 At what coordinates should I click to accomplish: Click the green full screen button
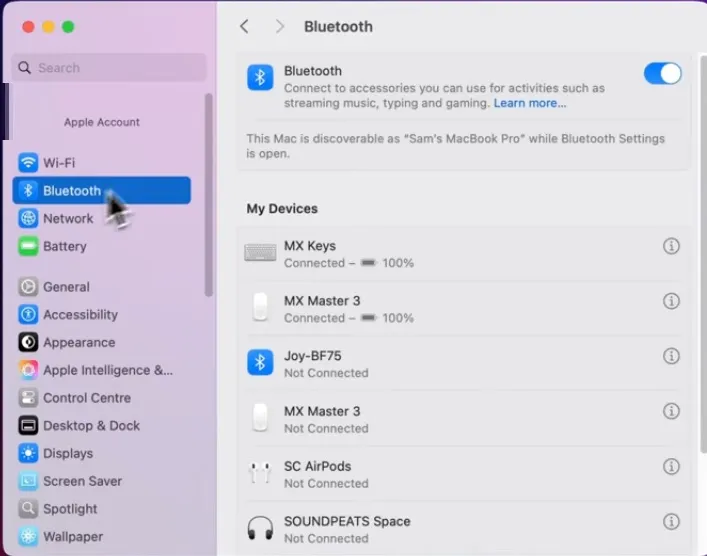[x=68, y=27]
